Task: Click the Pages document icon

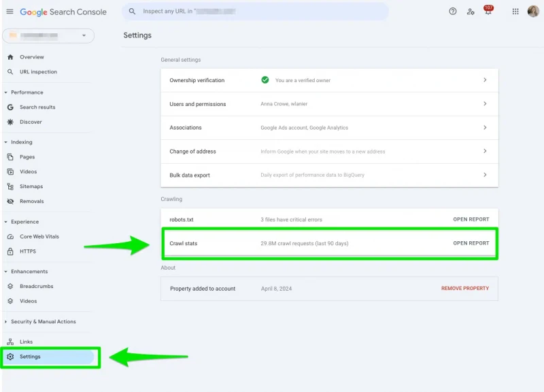Action: click(10, 157)
